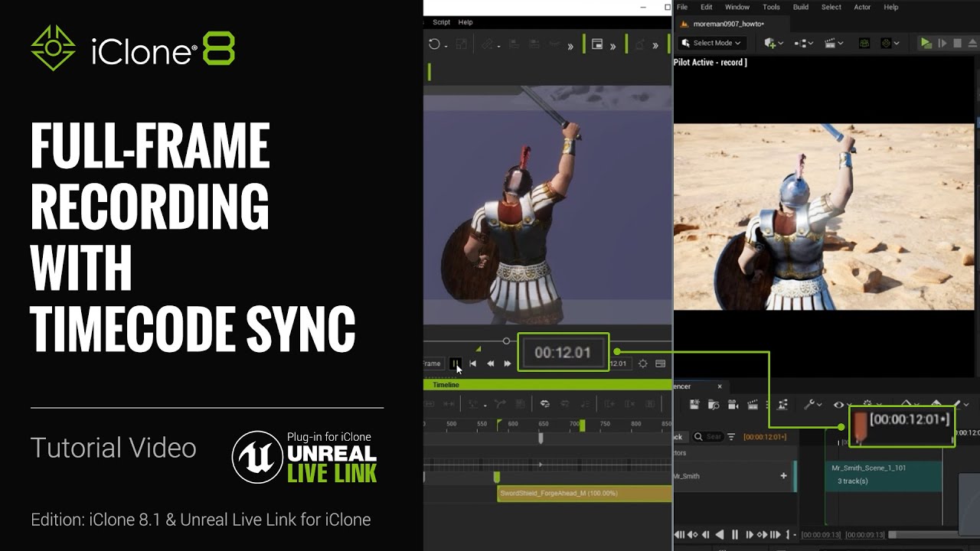
Task: Toggle the iClone timeline panel icon
Action: click(661, 364)
